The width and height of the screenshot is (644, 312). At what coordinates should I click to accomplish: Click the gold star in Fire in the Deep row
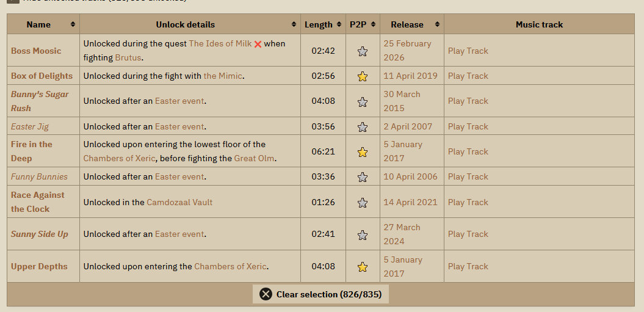click(x=362, y=152)
